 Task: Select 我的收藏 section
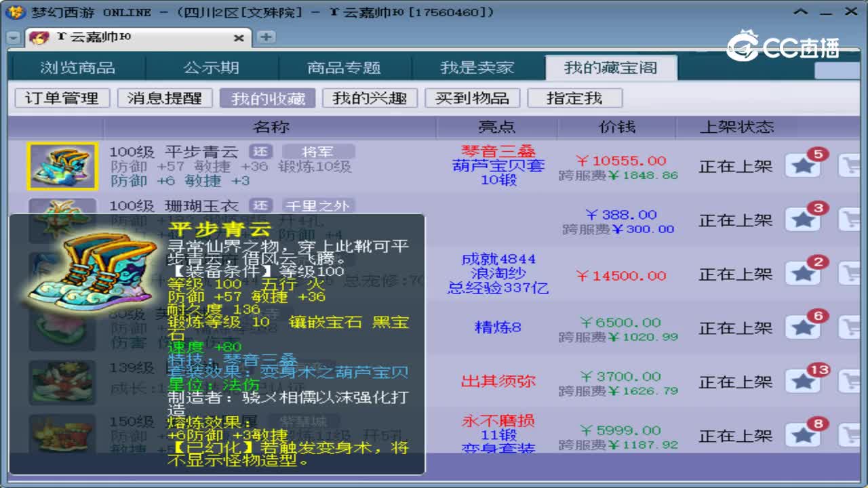coord(267,98)
